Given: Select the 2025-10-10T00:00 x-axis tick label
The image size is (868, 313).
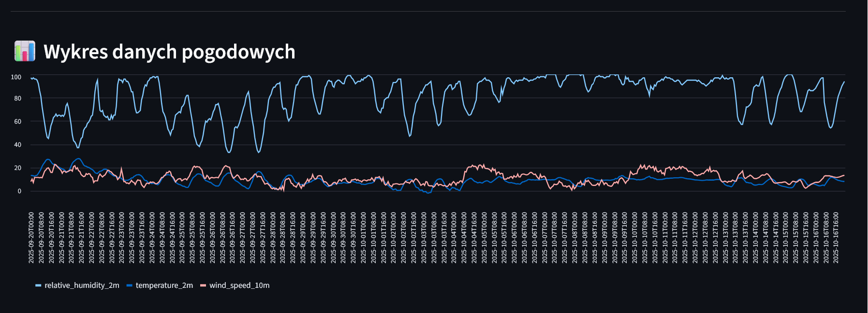Looking at the screenshot, I should coord(635,238).
